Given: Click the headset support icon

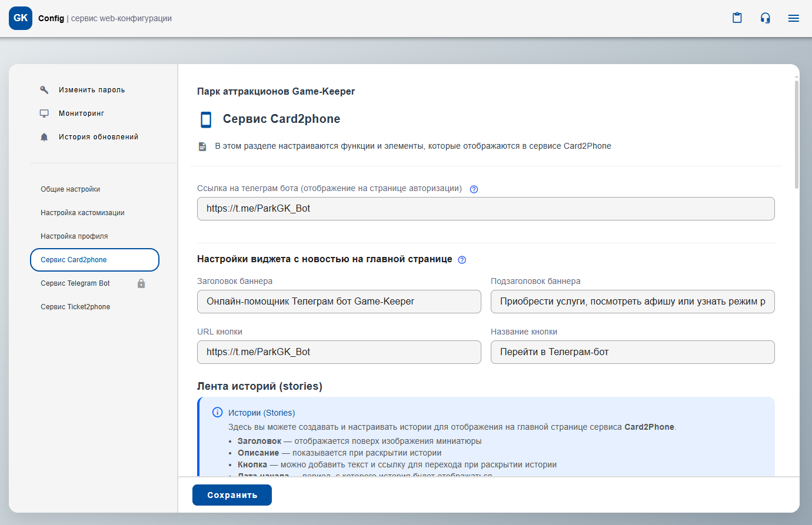Looking at the screenshot, I should click(765, 18).
